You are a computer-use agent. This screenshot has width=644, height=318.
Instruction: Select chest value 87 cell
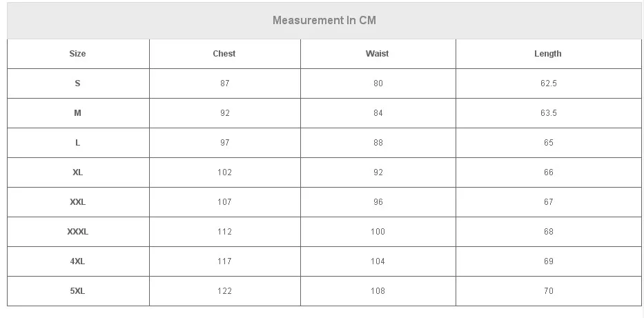[224, 83]
